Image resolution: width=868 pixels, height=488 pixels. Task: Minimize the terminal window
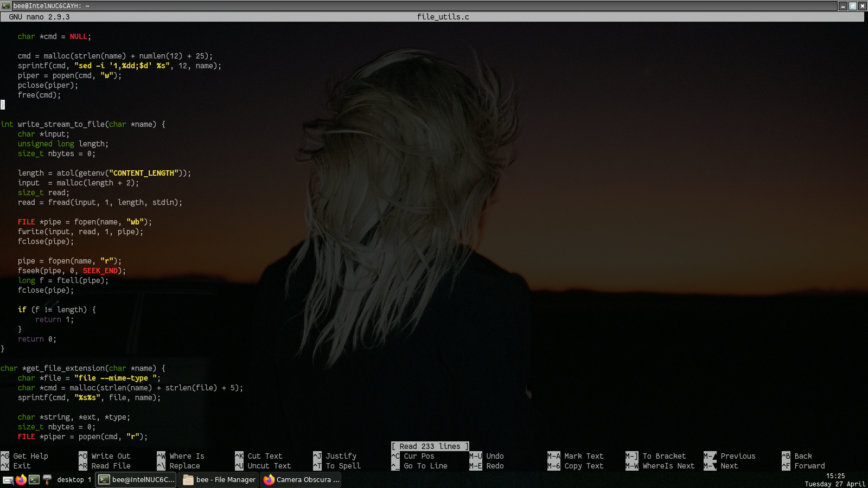(x=843, y=6)
